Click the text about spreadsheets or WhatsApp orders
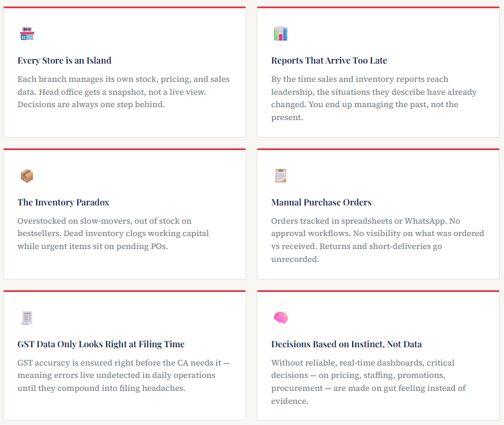This screenshot has height=425, width=504. (x=377, y=240)
